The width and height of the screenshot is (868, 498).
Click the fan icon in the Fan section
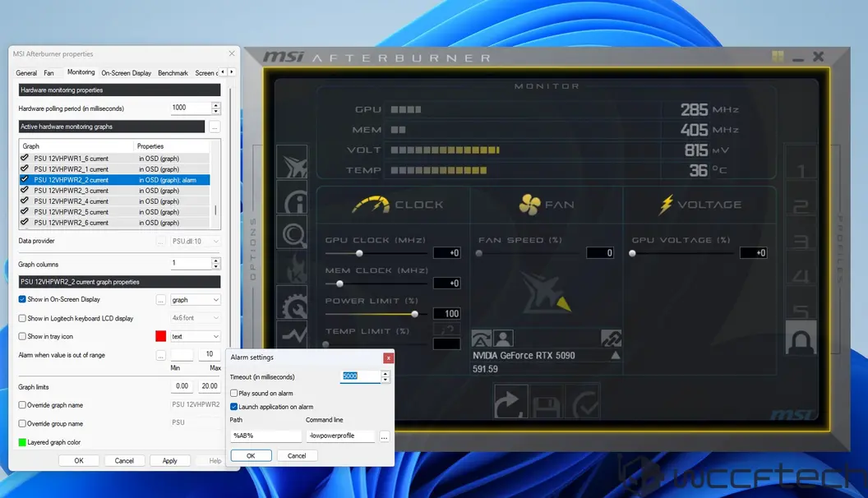(x=530, y=204)
